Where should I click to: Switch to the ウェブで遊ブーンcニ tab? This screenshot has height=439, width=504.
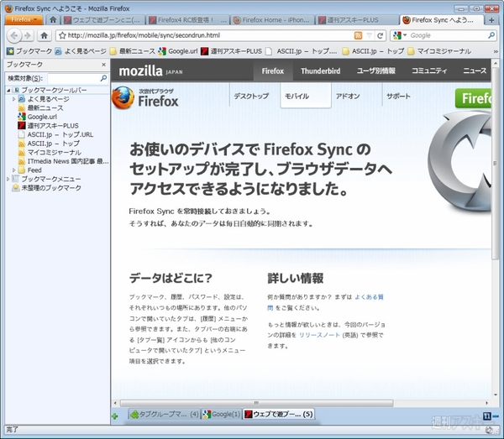103,20
